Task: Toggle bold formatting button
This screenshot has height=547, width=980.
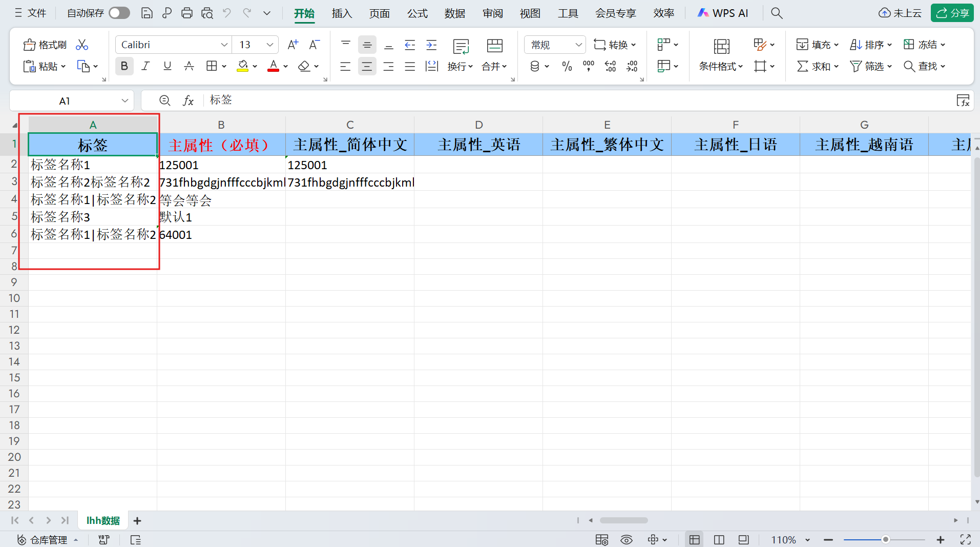Action: tap(124, 66)
